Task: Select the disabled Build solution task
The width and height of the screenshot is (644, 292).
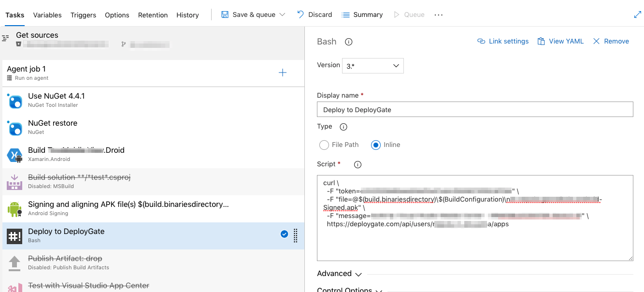Action: coord(153,181)
